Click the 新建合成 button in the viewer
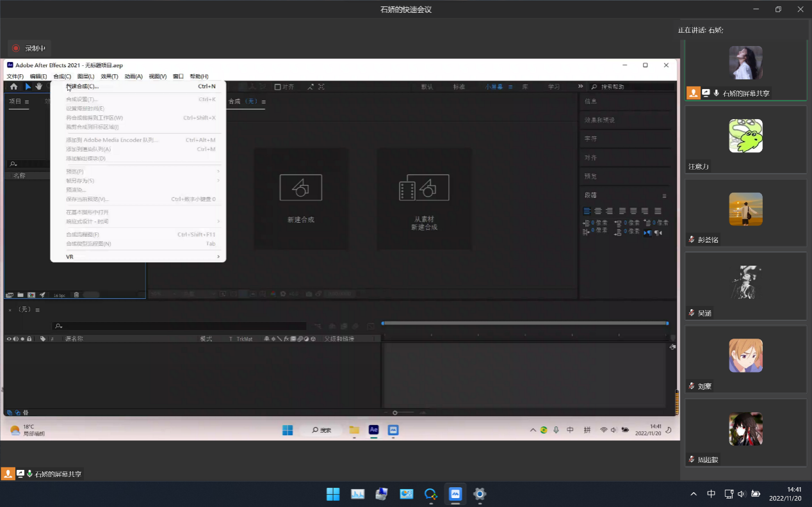 (x=300, y=188)
